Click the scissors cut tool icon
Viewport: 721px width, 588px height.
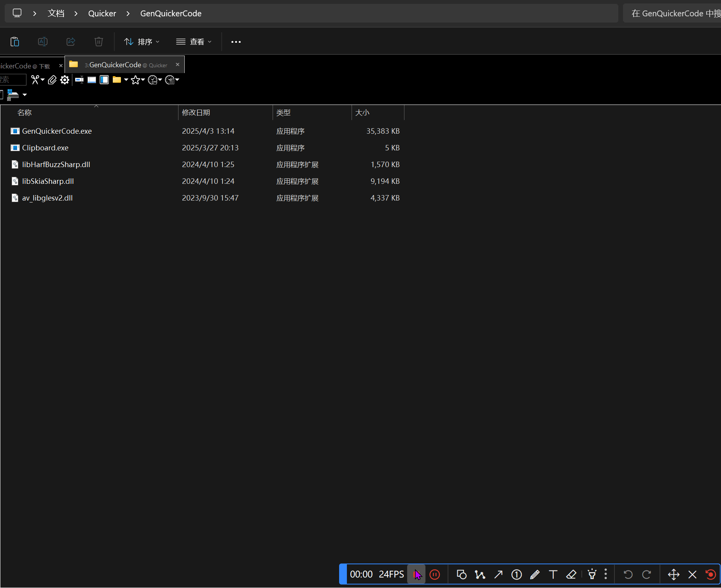pyautogui.click(x=35, y=80)
